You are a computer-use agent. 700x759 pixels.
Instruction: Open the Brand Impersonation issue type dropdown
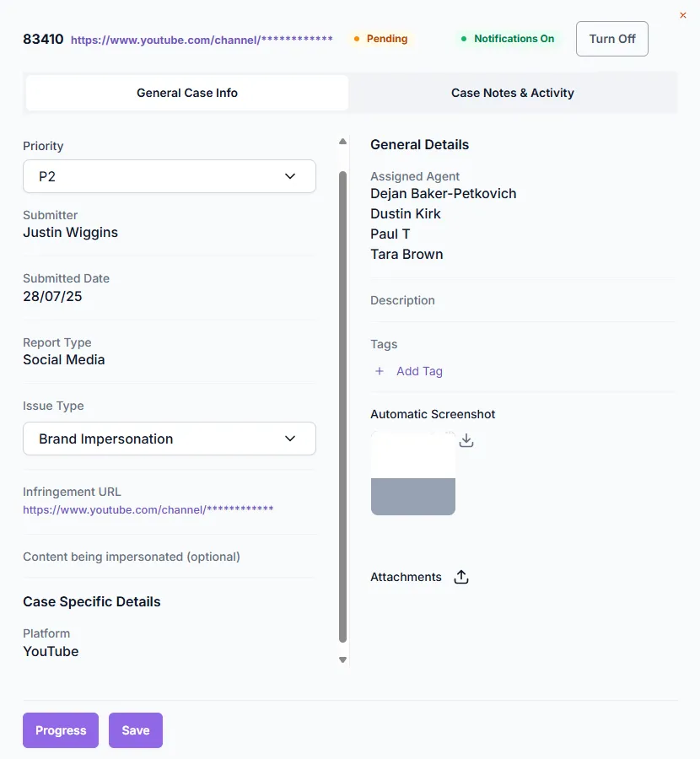click(x=170, y=439)
